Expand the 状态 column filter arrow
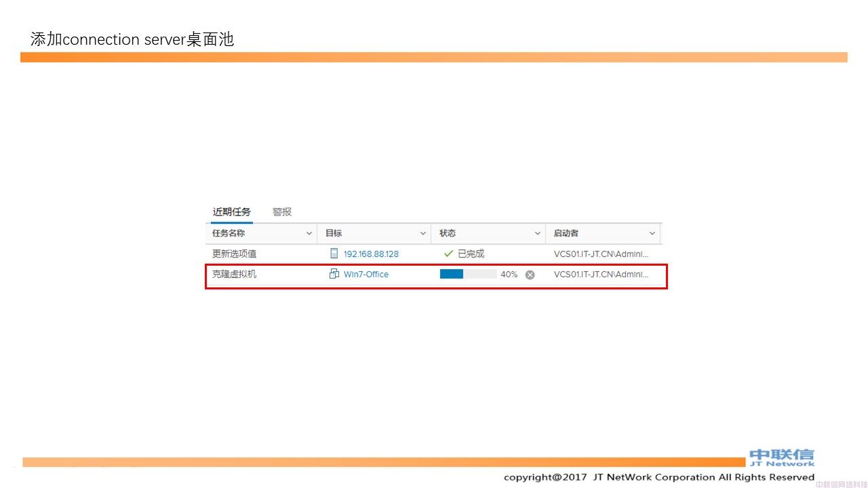The width and height of the screenshot is (868, 488). [x=538, y=233]
